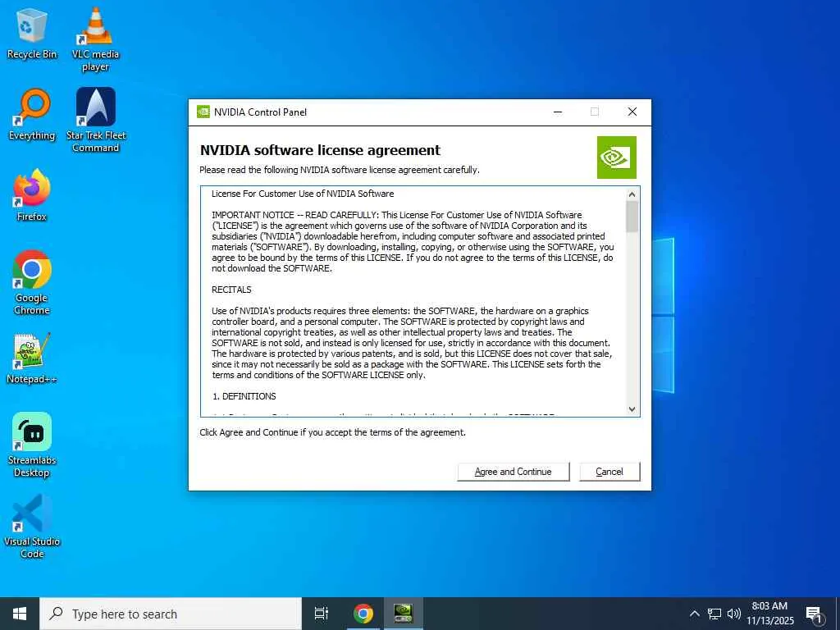Click the 'NVIDIA software license agreement' heading
Screen dimensions: 840x630
point(321,151)
